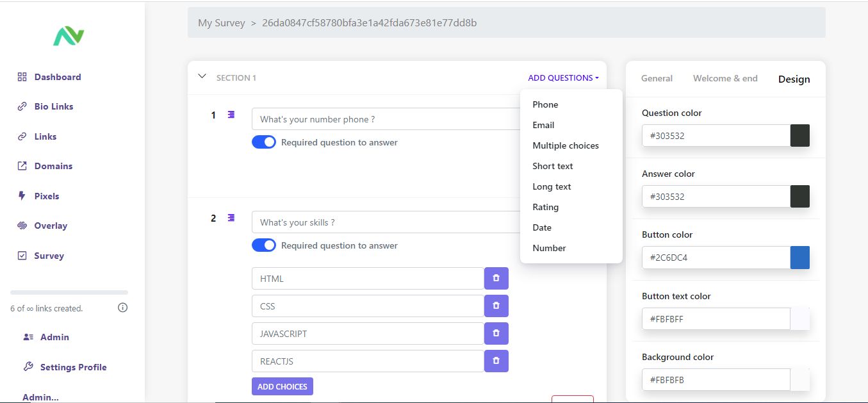This screenshot has height=403, width=868.
Task: Click the drag handle icon for question 2
Action: point(231,218)
